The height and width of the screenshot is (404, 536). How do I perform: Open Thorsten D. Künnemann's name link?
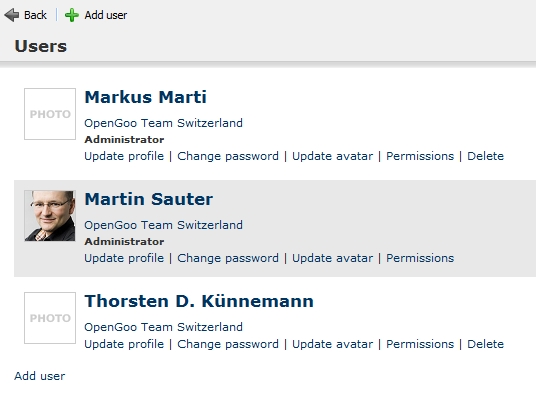(x=199, y=301)
